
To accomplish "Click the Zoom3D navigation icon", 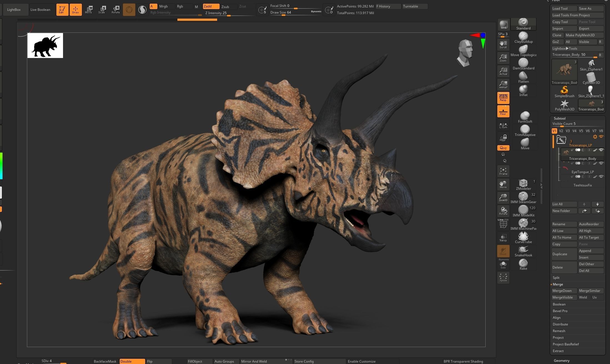I will 503,198.
